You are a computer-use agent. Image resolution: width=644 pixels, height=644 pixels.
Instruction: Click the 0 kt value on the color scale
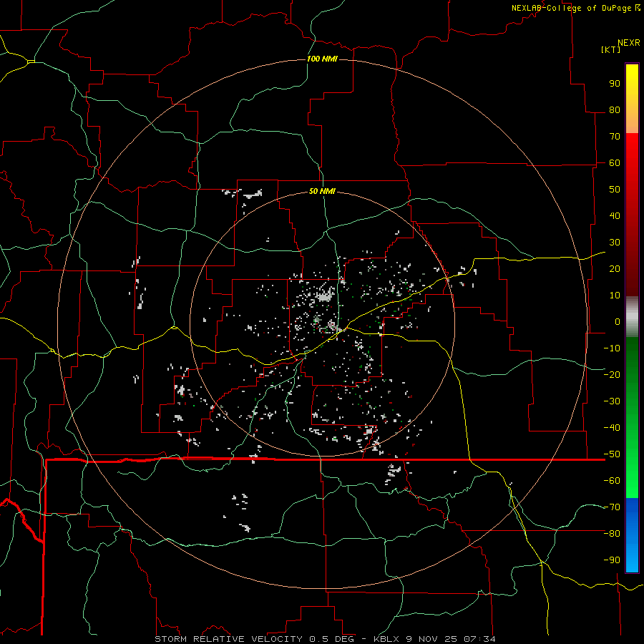click(618, 321)
